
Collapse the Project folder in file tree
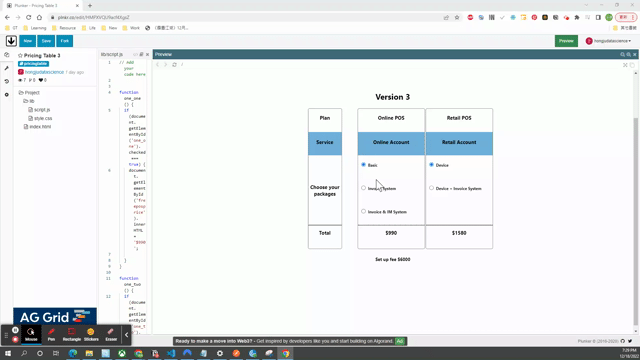point(29,93)
